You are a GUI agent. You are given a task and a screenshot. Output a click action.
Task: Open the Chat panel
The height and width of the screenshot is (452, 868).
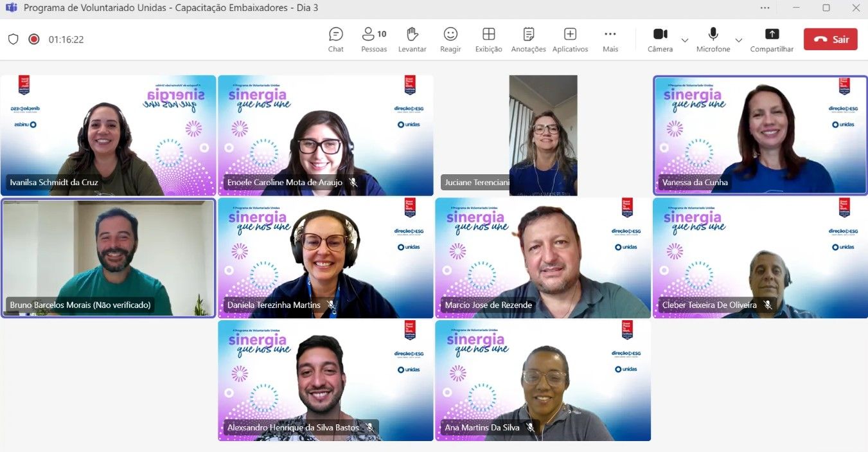[x=335, y=39]
